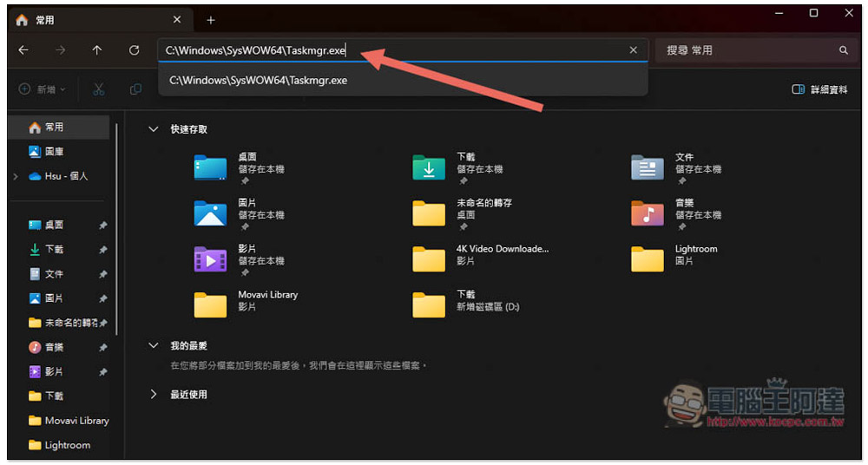Screen dimensions: 868x465
Task: Click pin icon beside sidebar 音樂
Action: (103, 347)
